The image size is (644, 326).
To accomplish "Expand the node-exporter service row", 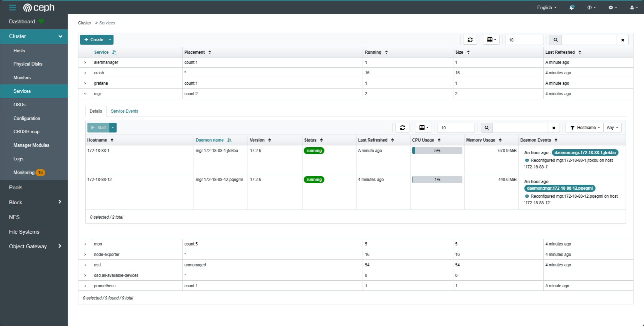I will pos(85,255).
